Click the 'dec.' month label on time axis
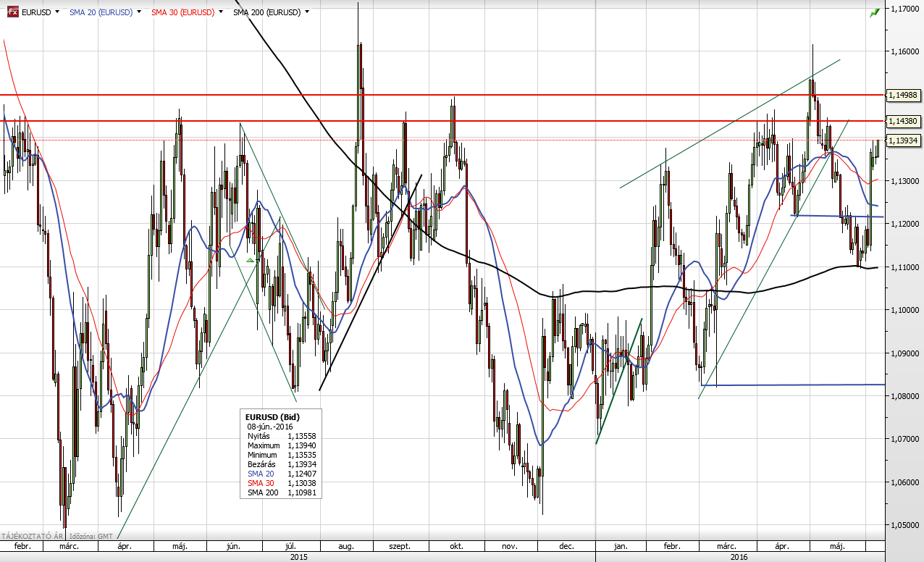 click(566, 546)
